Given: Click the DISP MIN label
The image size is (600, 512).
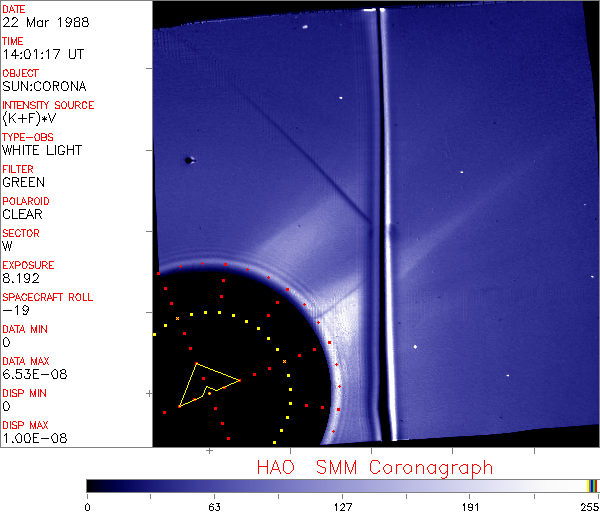Looking at the screenshot, I should pos(24,393).
